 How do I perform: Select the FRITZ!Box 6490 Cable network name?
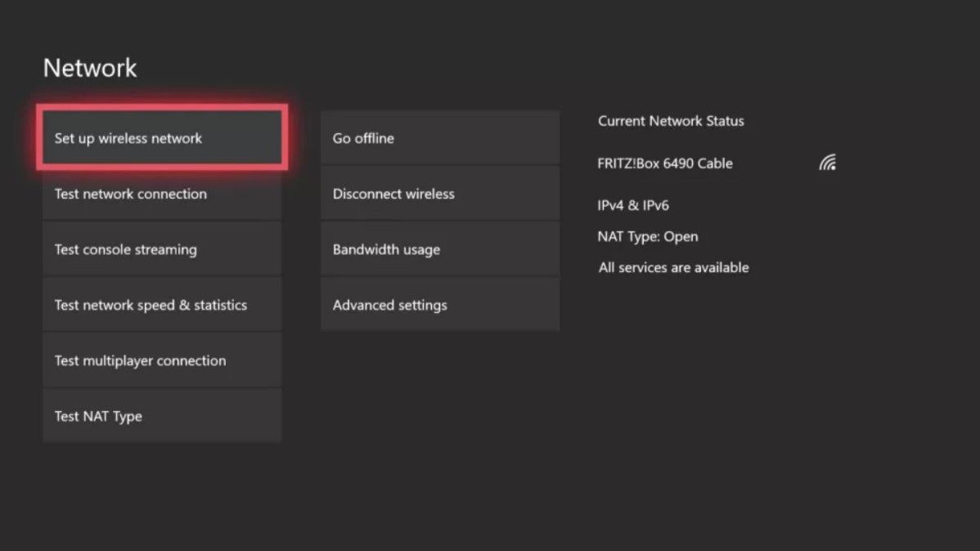[x=666, y=163]
